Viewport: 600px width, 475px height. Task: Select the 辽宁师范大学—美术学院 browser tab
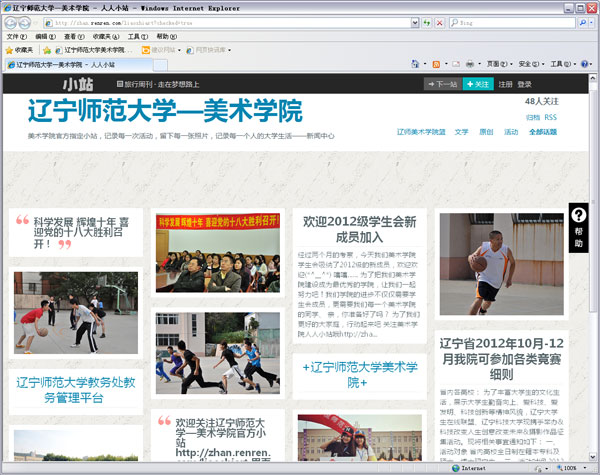(x=65, y=65)
